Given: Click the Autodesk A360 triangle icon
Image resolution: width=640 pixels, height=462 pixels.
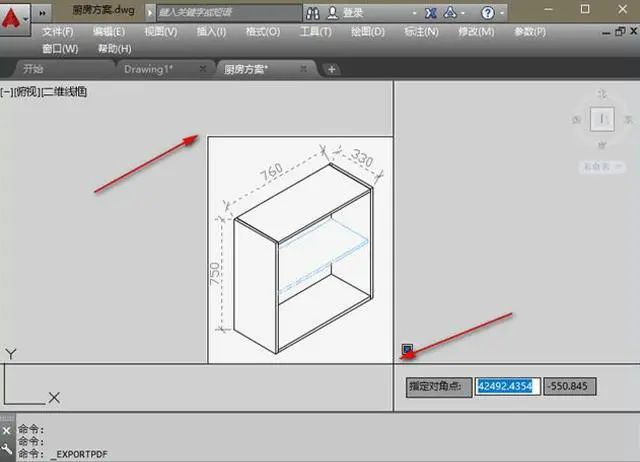Looking at the screenshot, I should [x=450, y=13].
